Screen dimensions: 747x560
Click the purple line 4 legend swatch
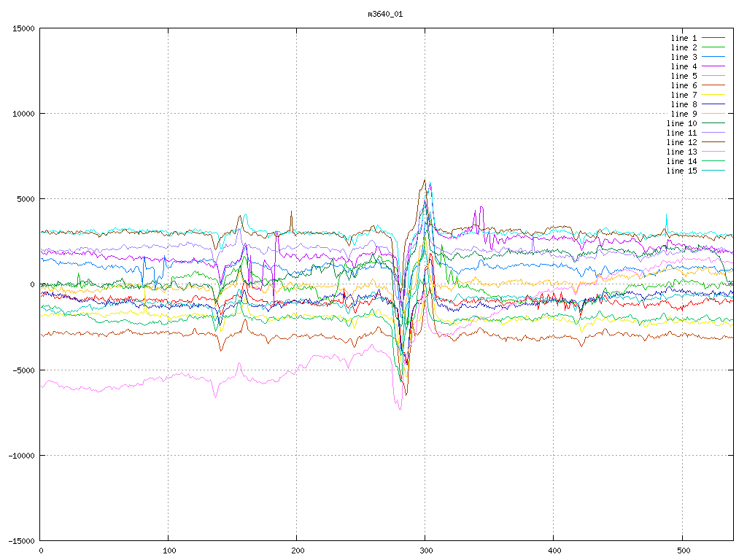(713, 66)
